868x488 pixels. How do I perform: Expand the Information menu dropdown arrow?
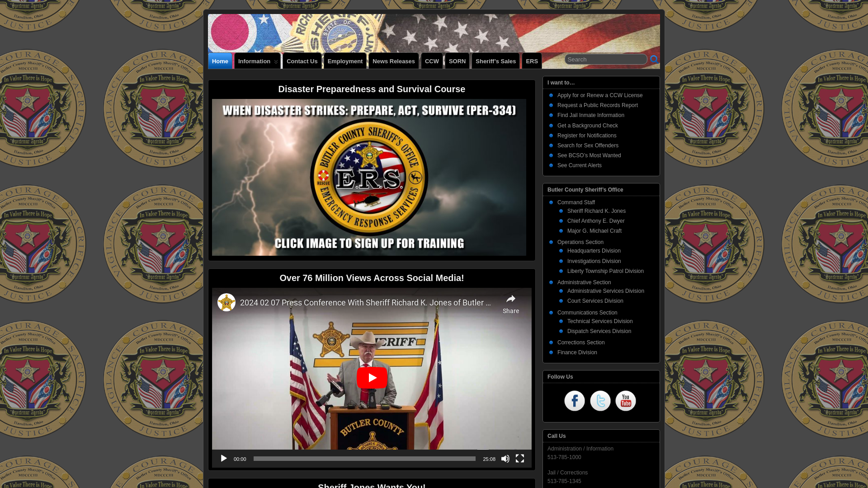coord(276,61)
